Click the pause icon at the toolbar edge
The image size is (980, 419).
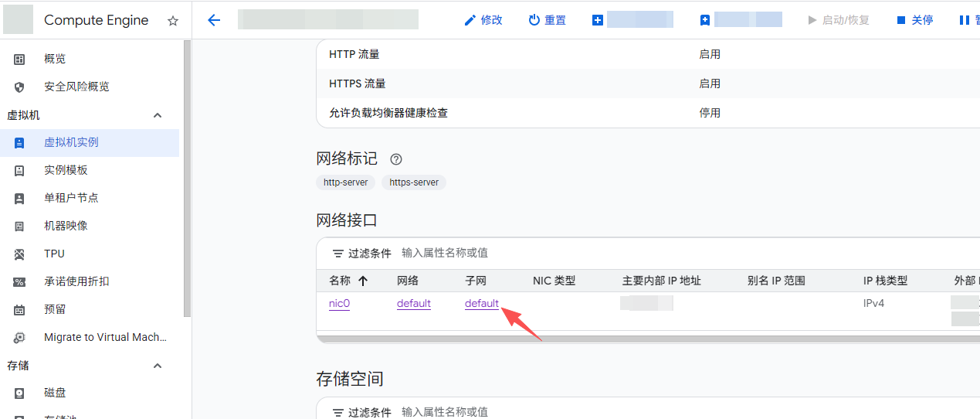point(963,20)
